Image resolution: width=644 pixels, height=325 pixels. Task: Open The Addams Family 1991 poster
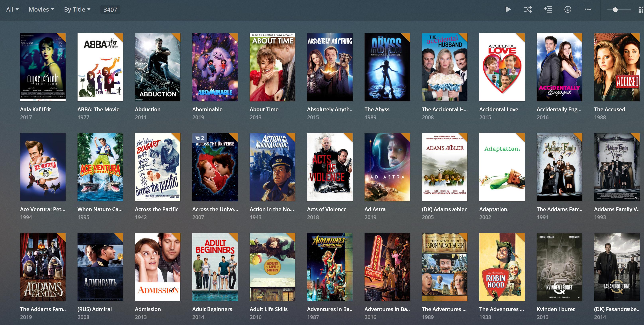pyautogui.click(x=559, y=167)
